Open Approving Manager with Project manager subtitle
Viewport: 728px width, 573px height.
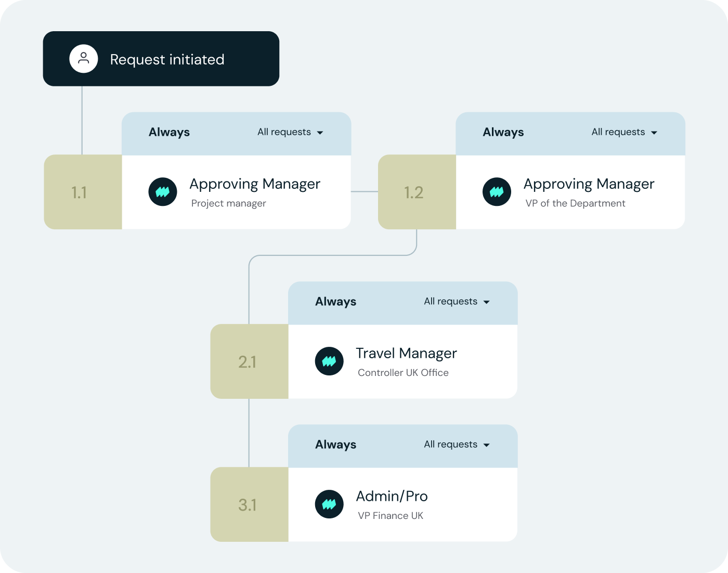point(255,184)
